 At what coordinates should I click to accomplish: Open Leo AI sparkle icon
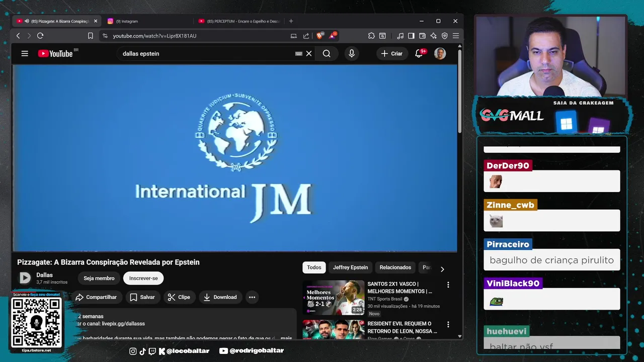pos(433,36)
